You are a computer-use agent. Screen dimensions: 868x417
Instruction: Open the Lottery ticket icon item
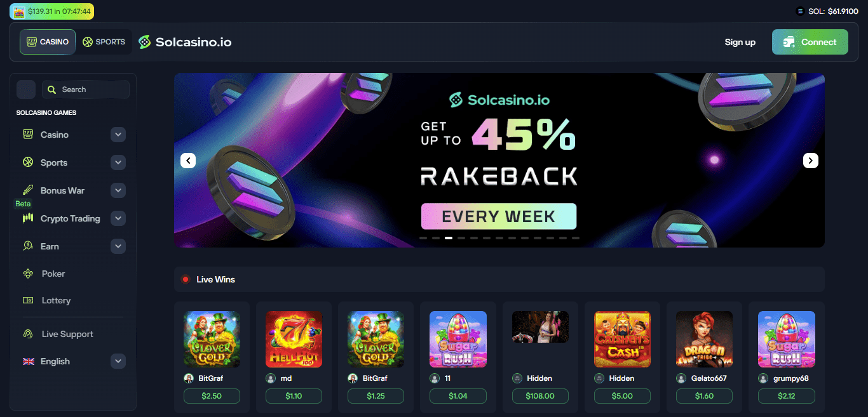click(28, 300)
